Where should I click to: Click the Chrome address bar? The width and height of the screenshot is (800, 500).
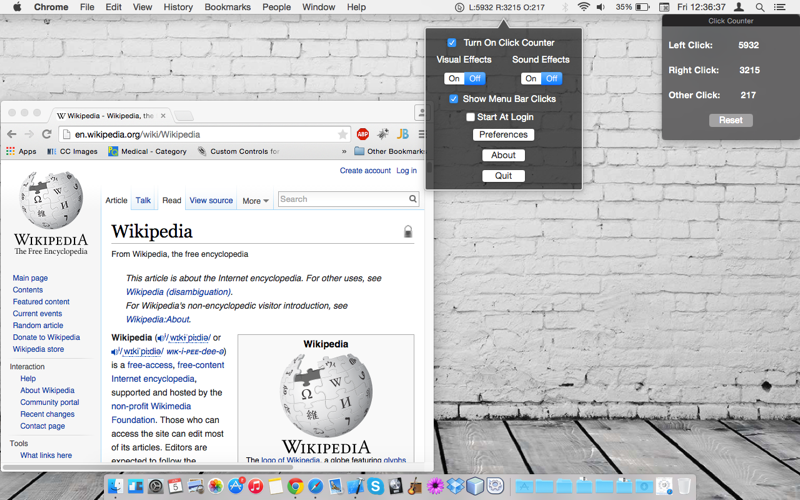pyautogui.click(x=205, y=134)
